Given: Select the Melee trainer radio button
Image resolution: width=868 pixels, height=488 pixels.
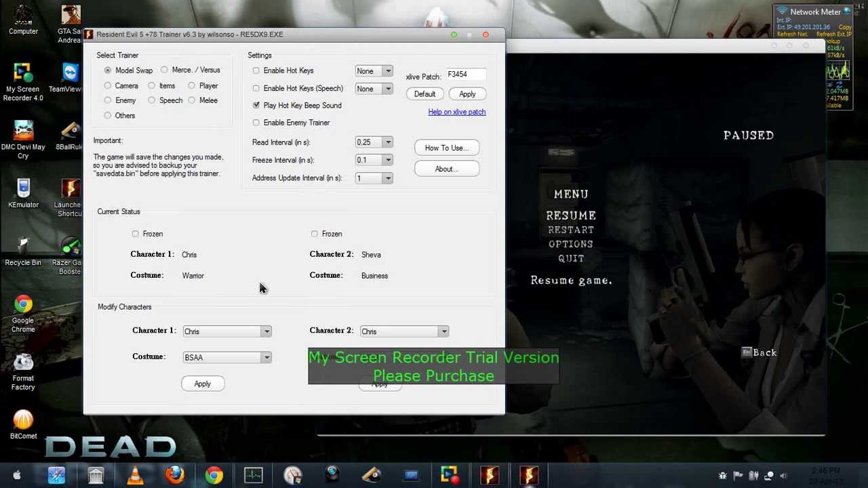Looking at the screenshot, I should [x=192, y=100].
